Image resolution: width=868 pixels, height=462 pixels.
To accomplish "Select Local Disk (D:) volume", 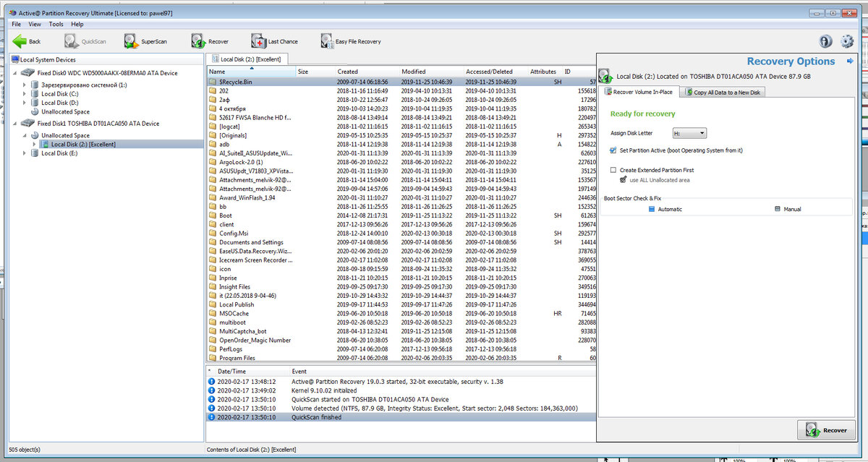I will [60, 103].
